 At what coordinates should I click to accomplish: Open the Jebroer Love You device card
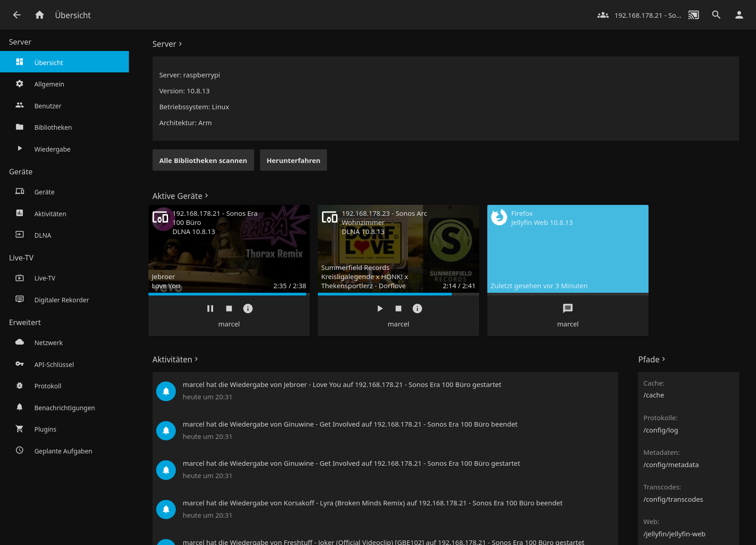[x=229, y=249]
